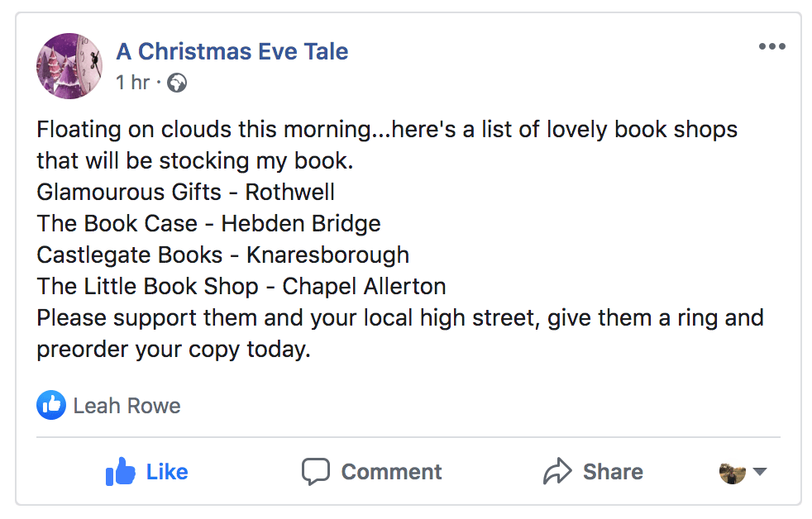This screenshot has width=812, height=519.
Task: Open the "A Christmas Eve Tale" page name link
Action: tap(232, 51)
